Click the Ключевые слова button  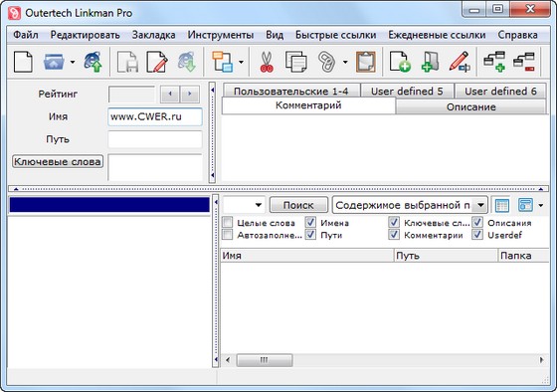click(x=58, y=162)
